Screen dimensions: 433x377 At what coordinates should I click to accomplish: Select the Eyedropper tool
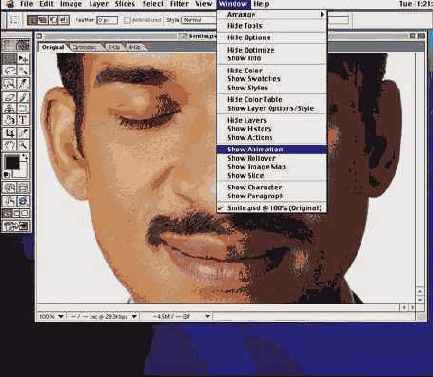[23, 133]
